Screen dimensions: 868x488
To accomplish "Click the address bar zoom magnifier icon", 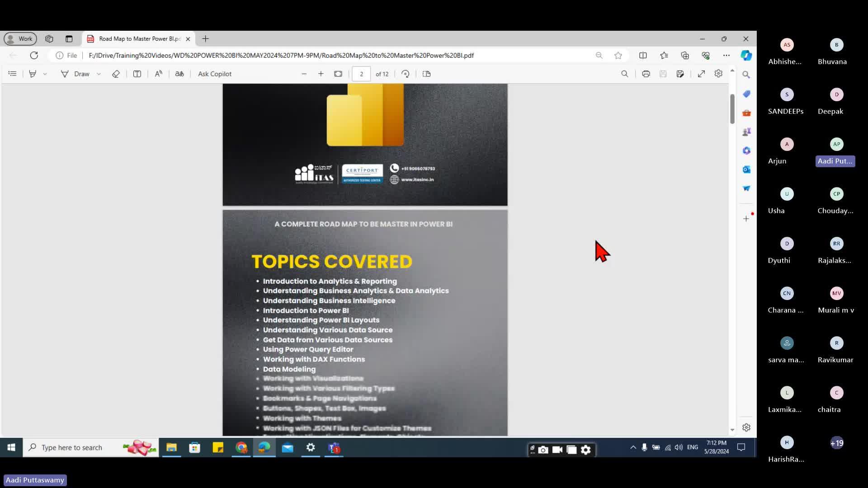I will pyautogui.click(x=599, y=55).
